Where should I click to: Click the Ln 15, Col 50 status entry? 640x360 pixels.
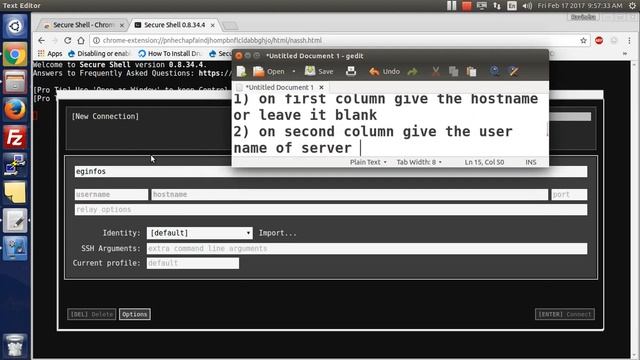tap(484, 162)
